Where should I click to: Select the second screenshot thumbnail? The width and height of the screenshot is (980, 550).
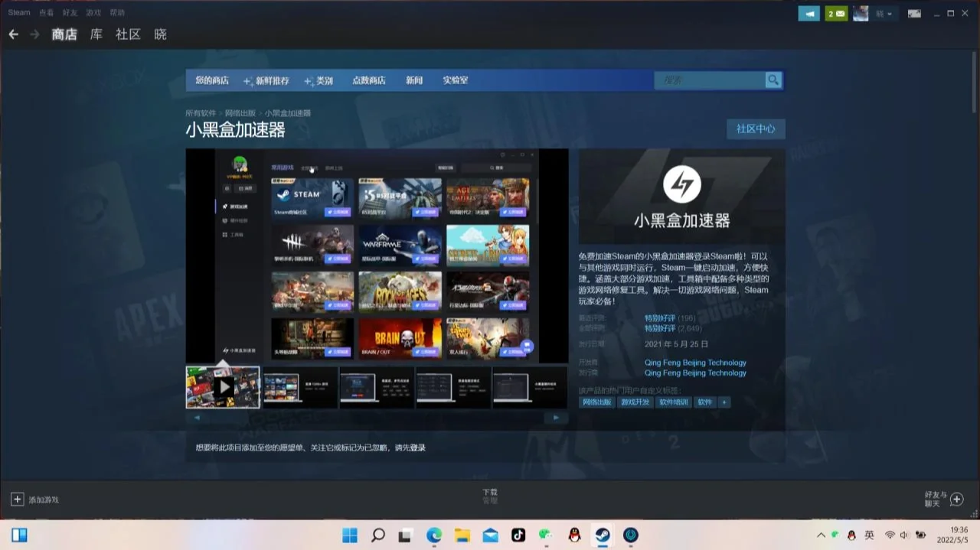pos(299,387)
